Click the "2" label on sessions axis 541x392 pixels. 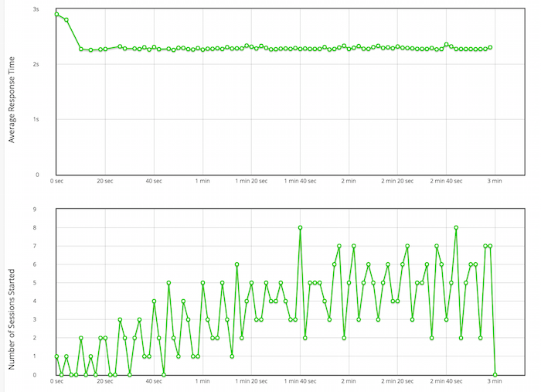(35, 338)
